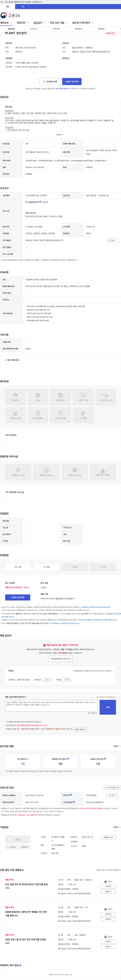Click the 허위구인광고 신고 button
The image size is (121, 980).
click(x=112, y=787)
